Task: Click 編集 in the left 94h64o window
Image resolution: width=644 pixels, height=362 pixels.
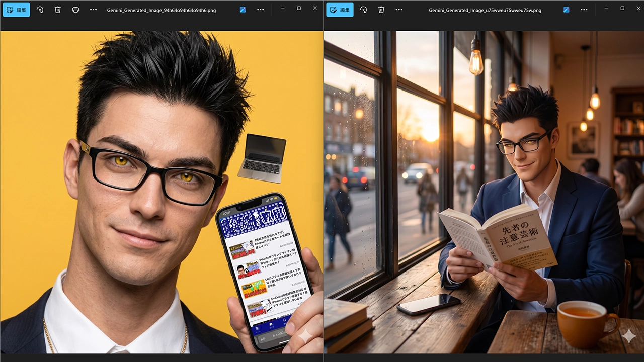Action: pyautogui.click(x=16, y=10)
